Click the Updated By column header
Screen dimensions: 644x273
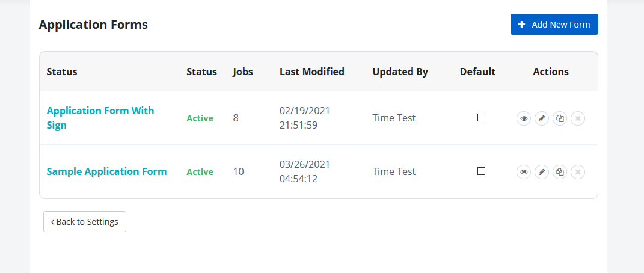400,72
